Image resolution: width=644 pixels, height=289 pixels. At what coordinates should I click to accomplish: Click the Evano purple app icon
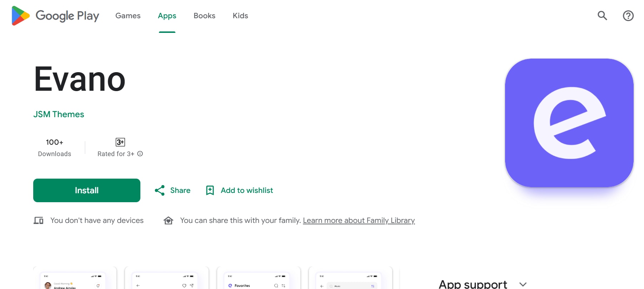(569, 123)
